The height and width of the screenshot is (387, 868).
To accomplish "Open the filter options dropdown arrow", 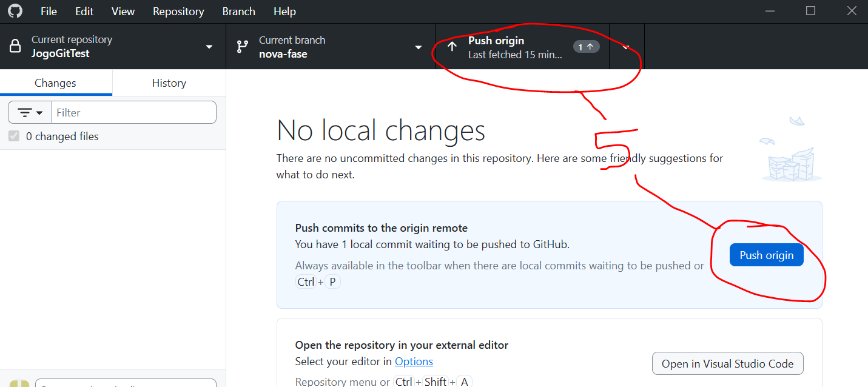I will click(x=40, y=113).
